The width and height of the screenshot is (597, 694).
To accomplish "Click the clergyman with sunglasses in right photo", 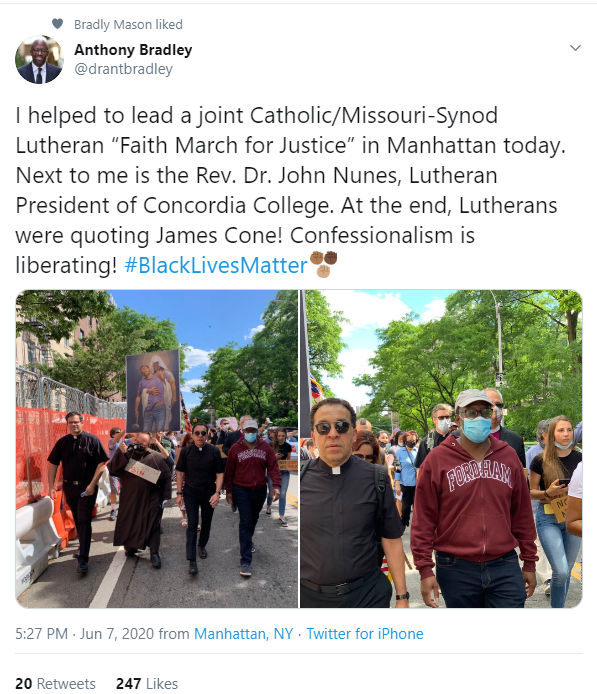I will pos(350,503).
